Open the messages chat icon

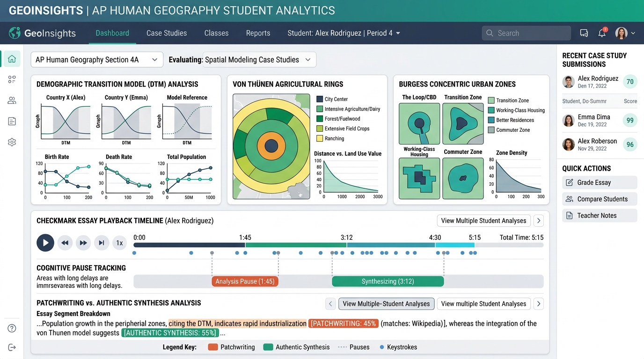point(584,33)
